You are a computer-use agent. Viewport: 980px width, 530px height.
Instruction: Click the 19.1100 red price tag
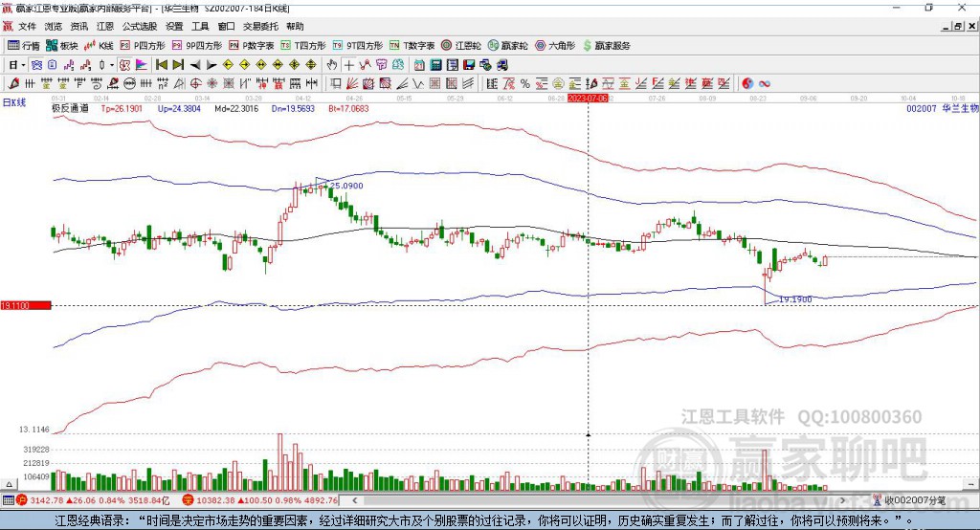[x=26, y=305]
